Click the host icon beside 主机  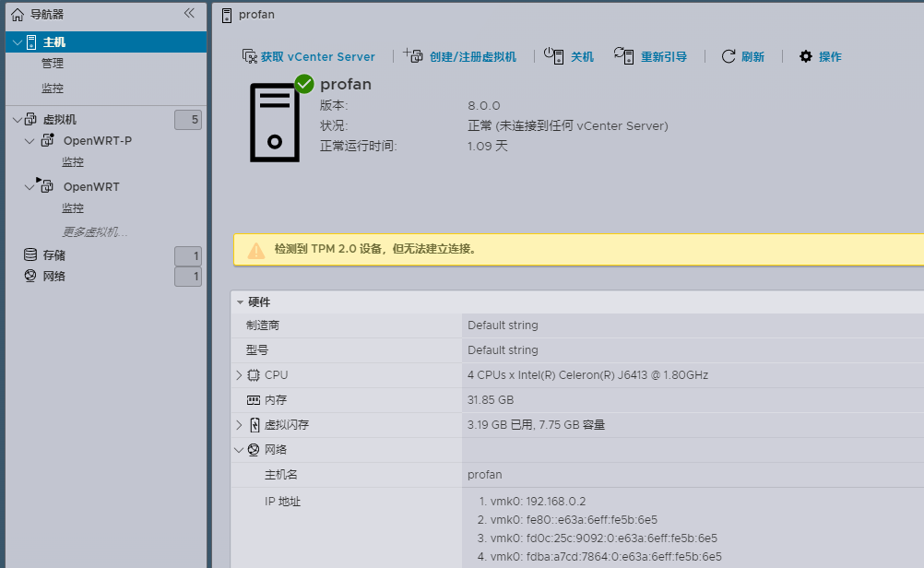32,42
